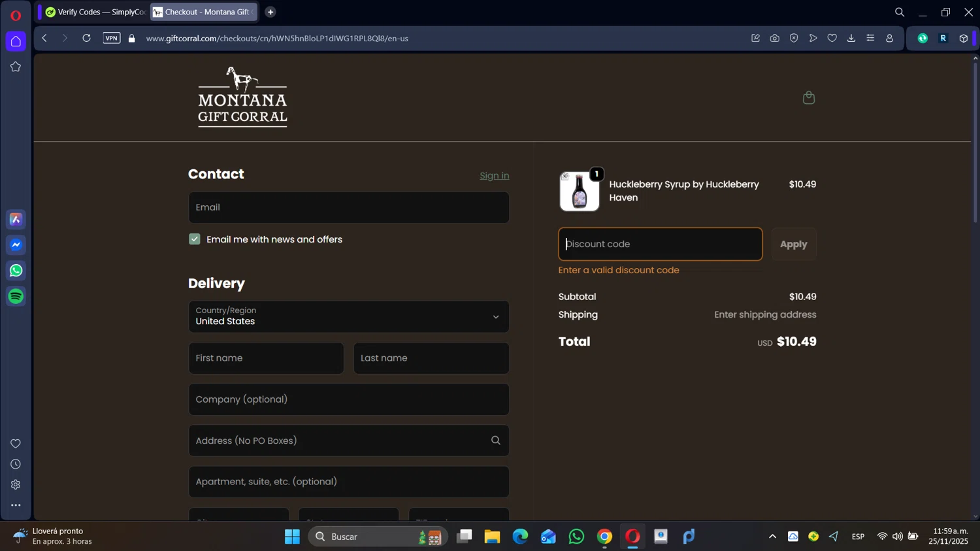This screenshot has width=980, height=551.
Task: Open WhatsApp in Opera sidebar
Action: [16, 271]
